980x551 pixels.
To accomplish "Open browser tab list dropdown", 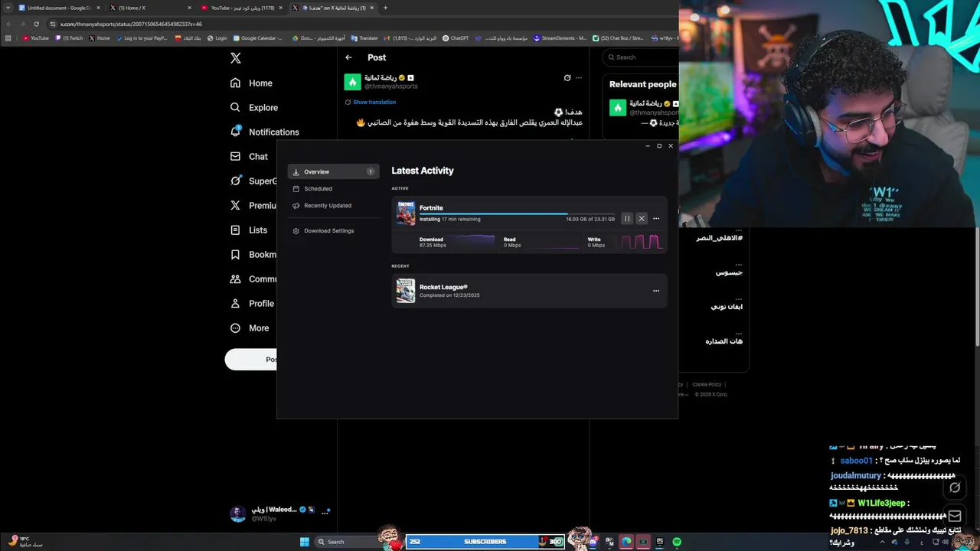I will click(x=8, y=8).
